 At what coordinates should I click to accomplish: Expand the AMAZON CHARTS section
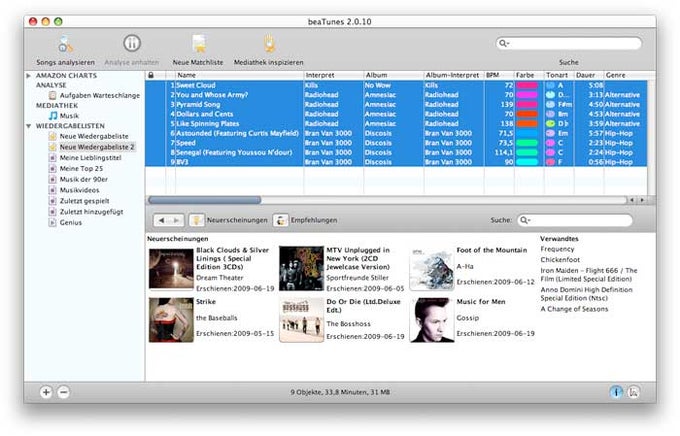[29, 75]
